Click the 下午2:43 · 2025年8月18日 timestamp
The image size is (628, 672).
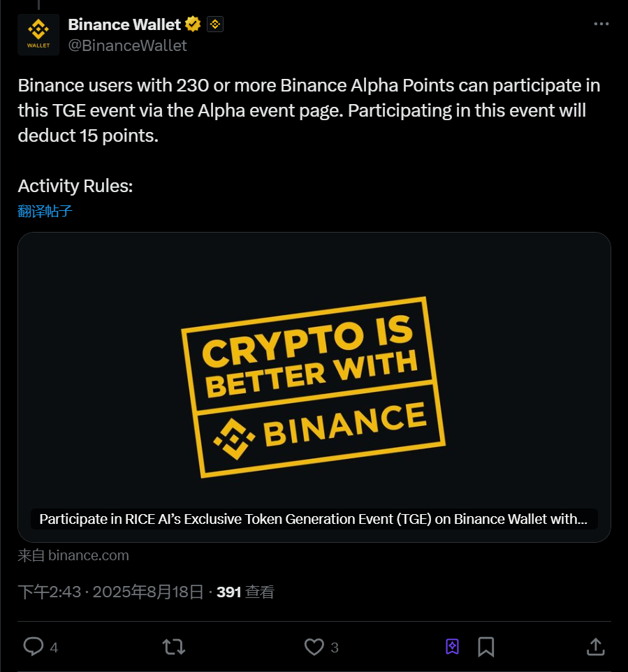[110, 592]
